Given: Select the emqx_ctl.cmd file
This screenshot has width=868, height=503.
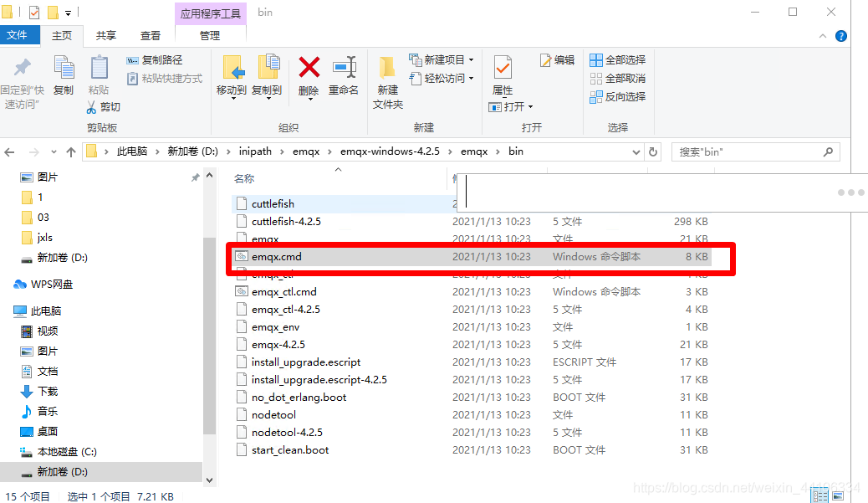Looking at the screenshot, I should tap(471, 291).
